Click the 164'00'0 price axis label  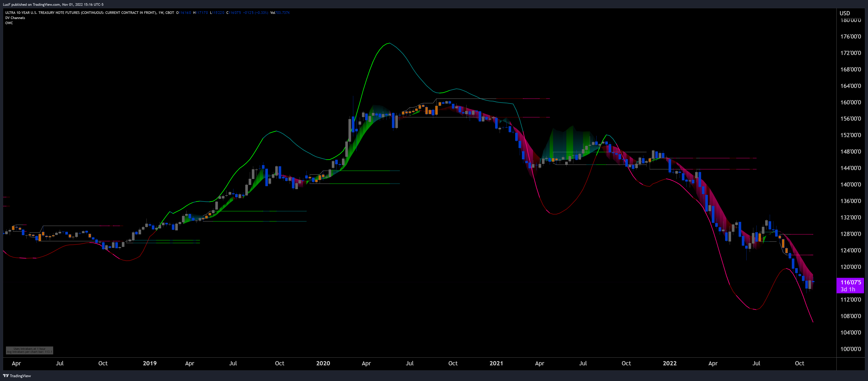[x=851, y=86]
